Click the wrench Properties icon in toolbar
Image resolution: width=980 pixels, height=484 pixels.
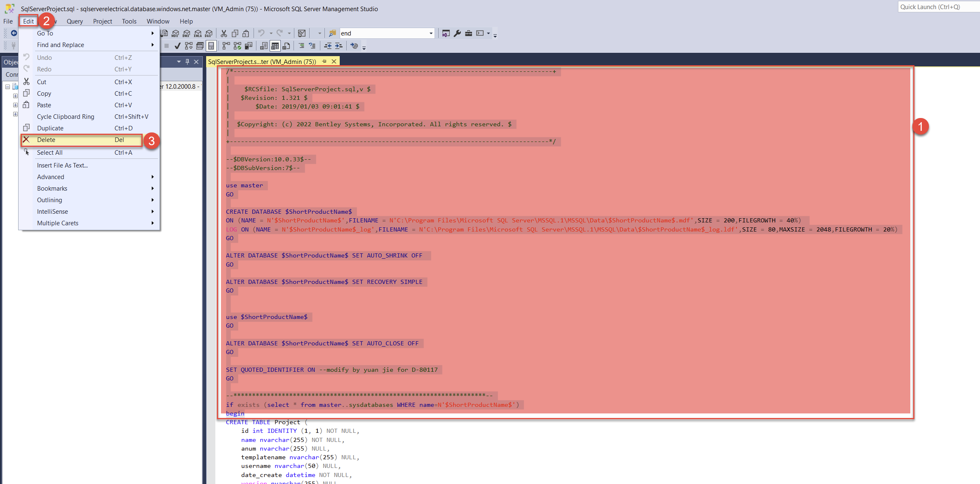pos(457,33)
